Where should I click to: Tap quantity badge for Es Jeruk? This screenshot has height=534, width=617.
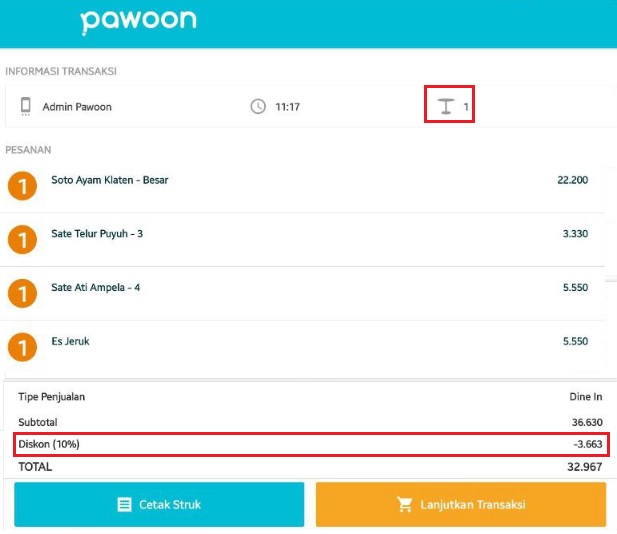tap(22, 347)
